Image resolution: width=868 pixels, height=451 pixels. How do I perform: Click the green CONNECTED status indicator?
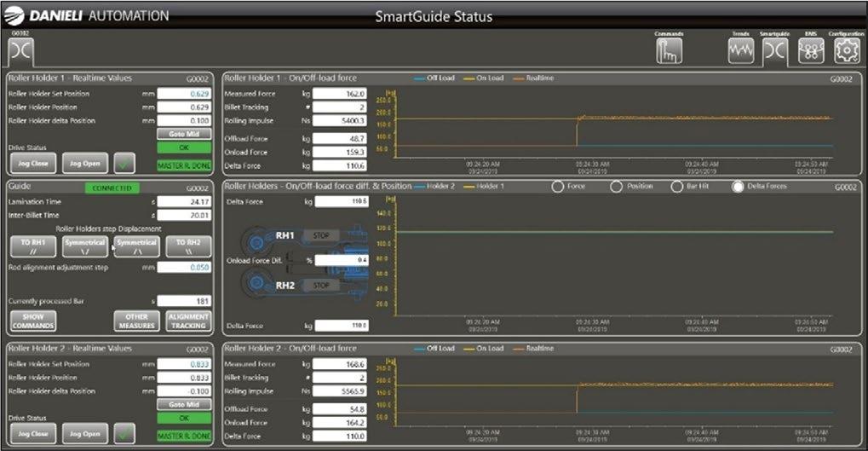coord(112,188)
